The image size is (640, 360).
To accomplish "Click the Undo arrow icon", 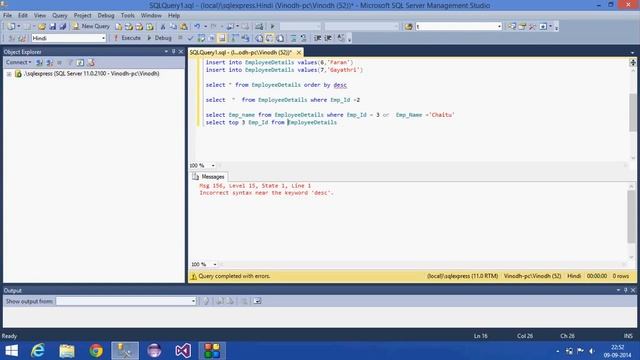I will pyautogui.click(x=197, y=27).
